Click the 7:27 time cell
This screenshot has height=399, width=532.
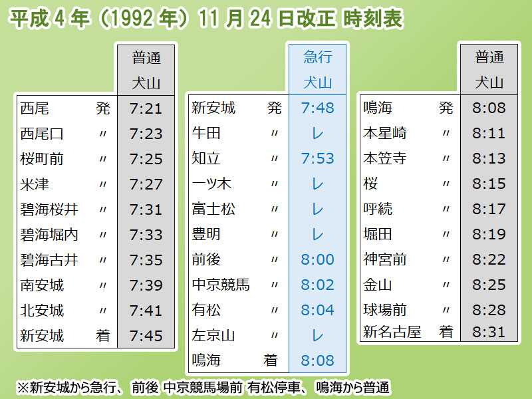point(146,184)
